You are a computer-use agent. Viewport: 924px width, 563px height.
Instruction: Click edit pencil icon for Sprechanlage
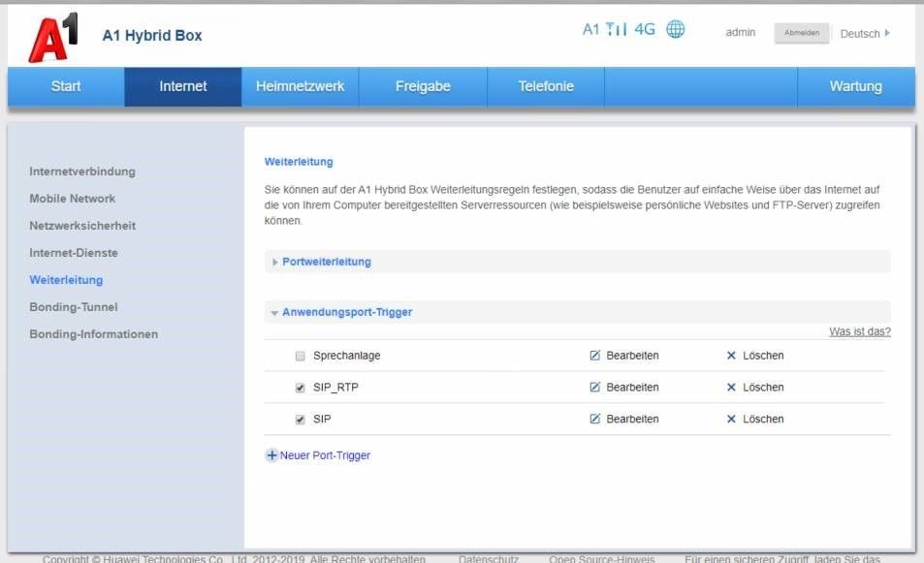click(x=595, y=356)
